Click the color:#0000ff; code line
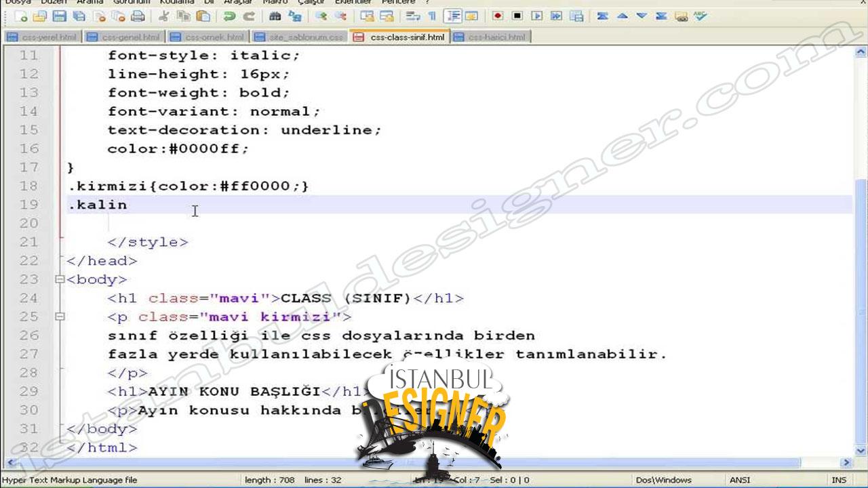Screen dimensions: 868x488 178,148
